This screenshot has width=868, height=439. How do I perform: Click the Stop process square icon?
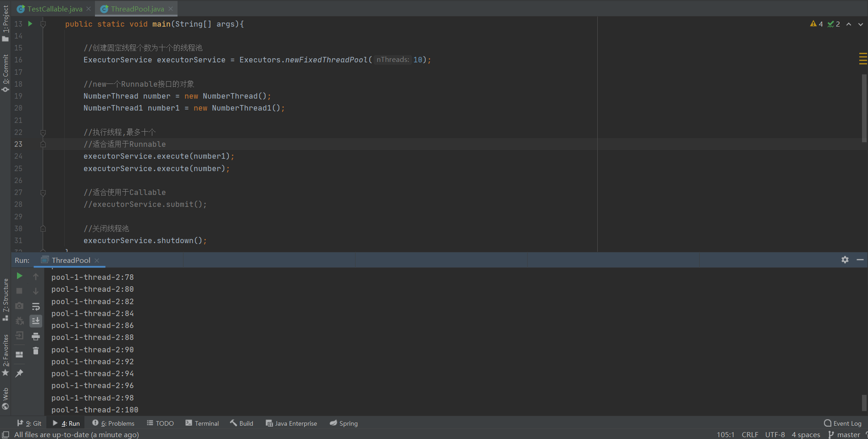coord(19,291)
